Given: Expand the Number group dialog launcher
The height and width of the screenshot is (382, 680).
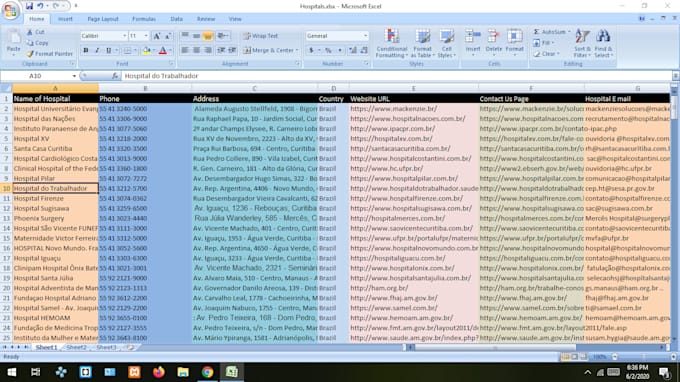Looking at the screenshot, I should point(366,64).
